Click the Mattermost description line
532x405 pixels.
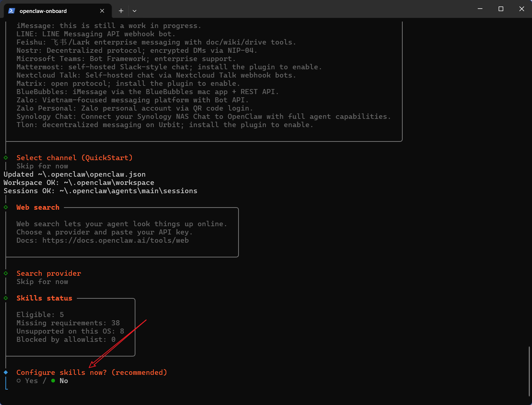169,67
